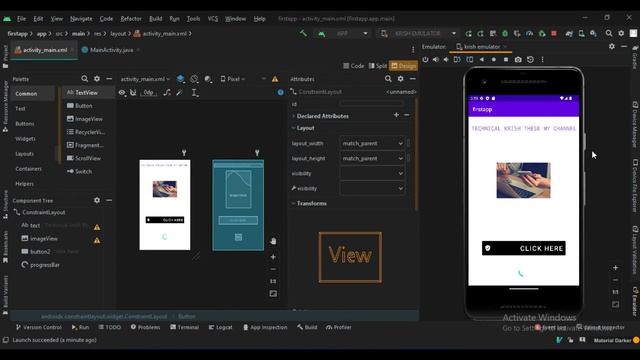The image size is (640, 360).
Task: Open the layout_width dropdown
Action: click(x=372, y=143)
